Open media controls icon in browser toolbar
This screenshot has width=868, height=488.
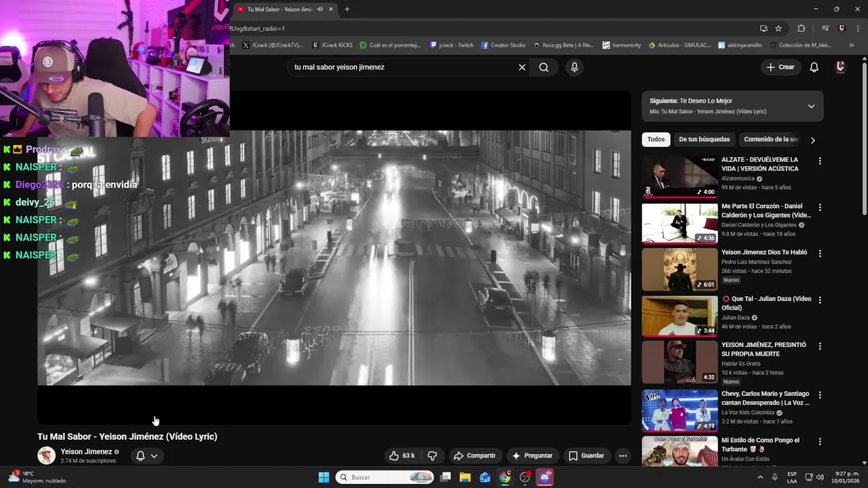pos(825,28)
